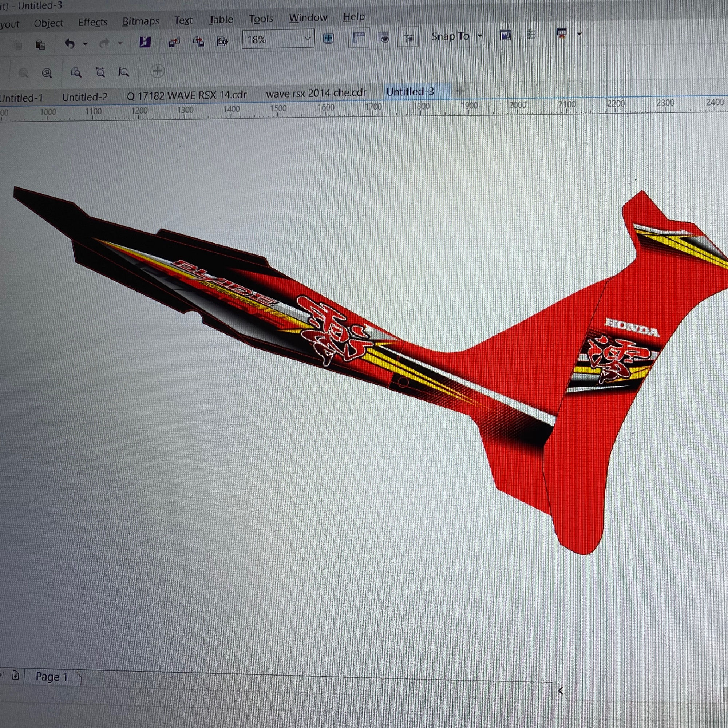Screen dimensions: 728x728
Task: Click the circled plus Quick Customize button
Action: (158, 71)
